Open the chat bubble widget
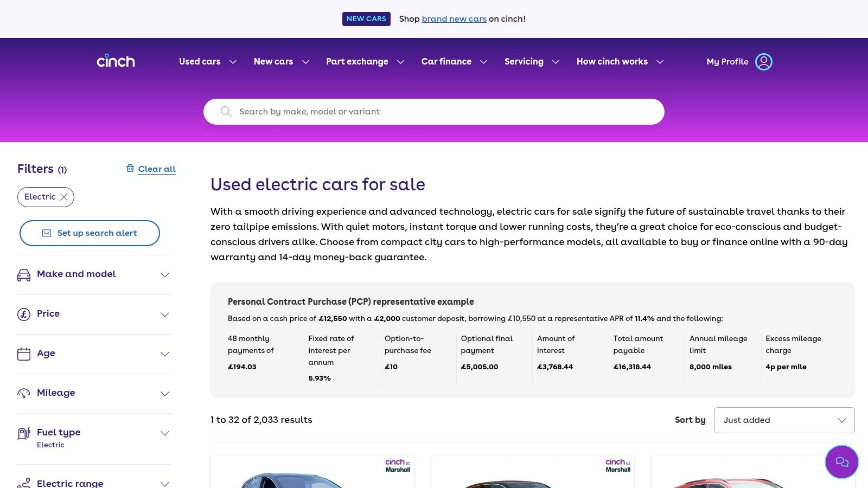The height and width of the screenshot is (488, 868). pos(841,462)
